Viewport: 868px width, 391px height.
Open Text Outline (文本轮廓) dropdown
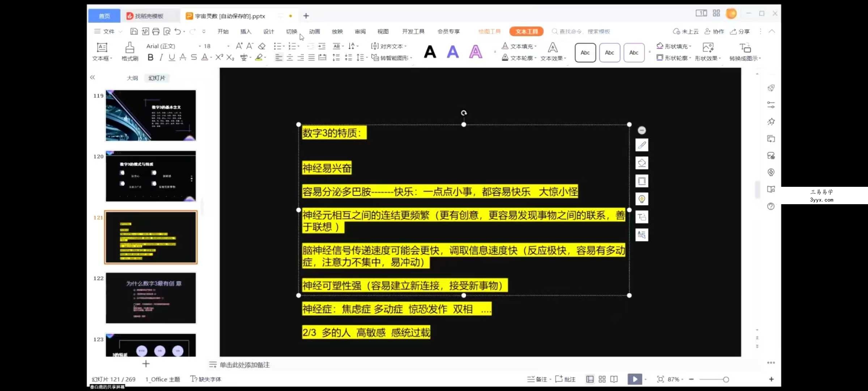[x=519, y=58]
